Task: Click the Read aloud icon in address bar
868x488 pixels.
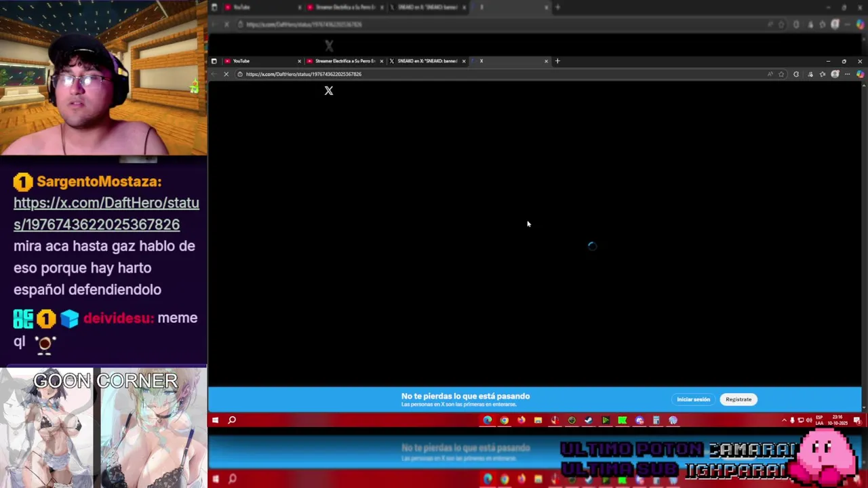Action: (x=770, y=74)
